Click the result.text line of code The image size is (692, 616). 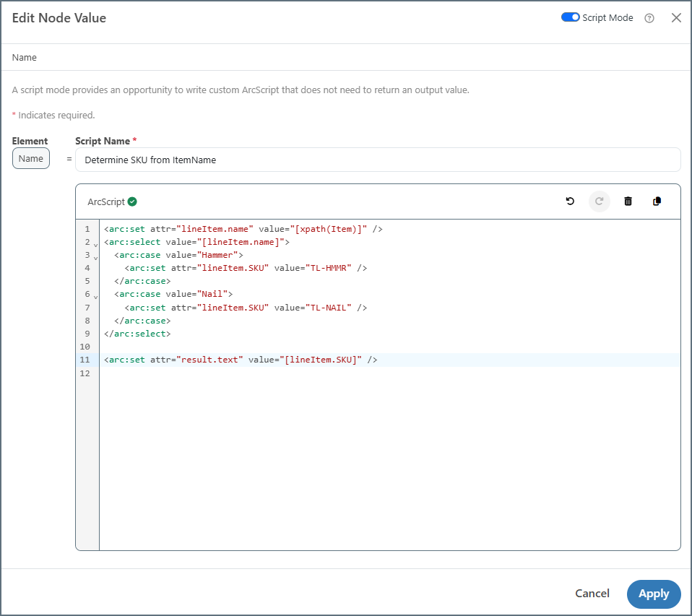click(241, 360)
